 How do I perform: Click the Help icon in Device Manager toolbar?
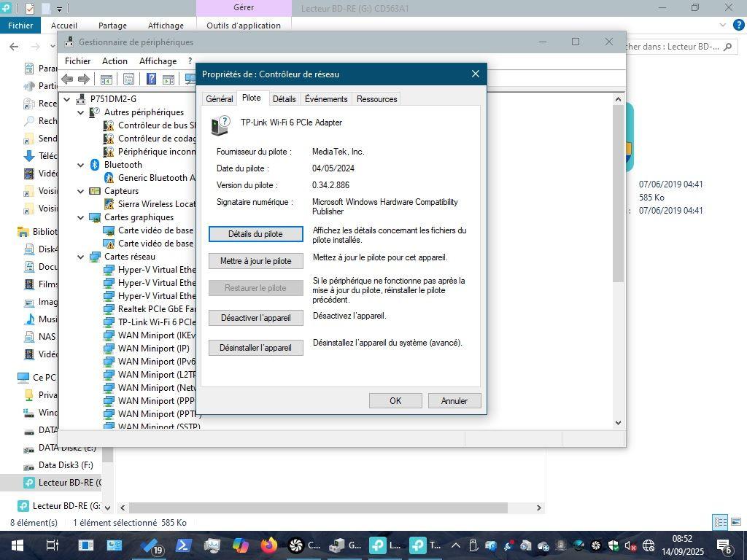[x=151, y=79]
